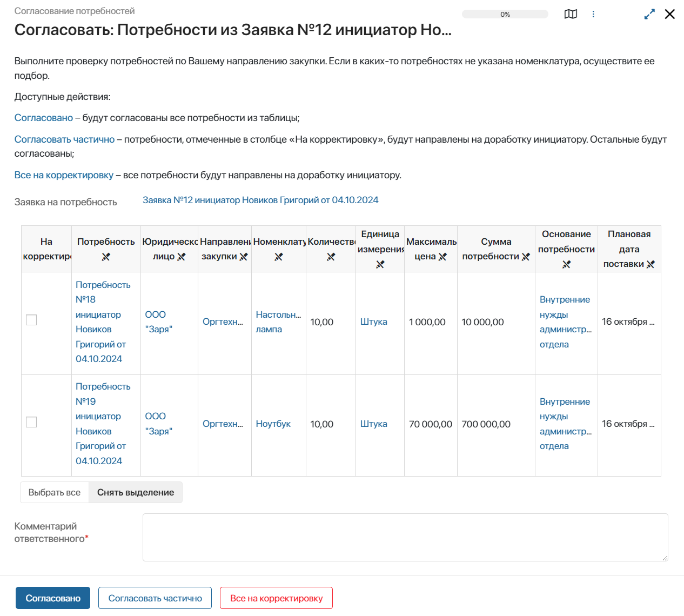This screenshot has height=616, width=684.
Task: Select the Снять выделение option
Action: [136, 492]
